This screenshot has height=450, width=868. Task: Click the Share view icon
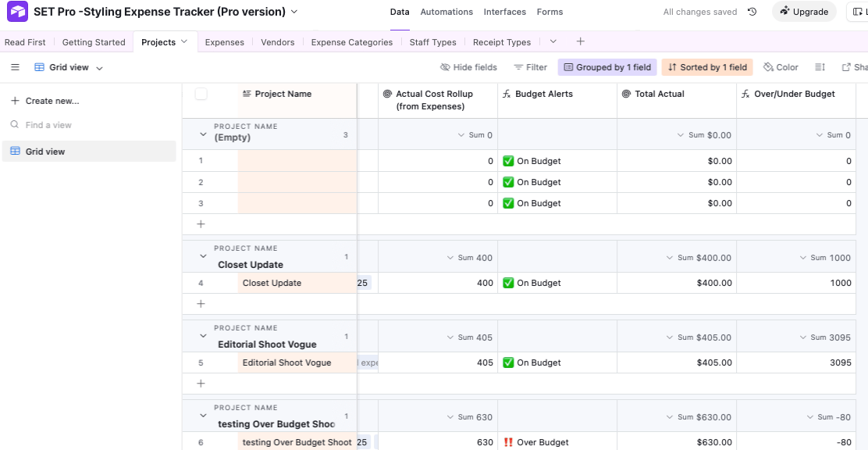click(x=847, y=68)
